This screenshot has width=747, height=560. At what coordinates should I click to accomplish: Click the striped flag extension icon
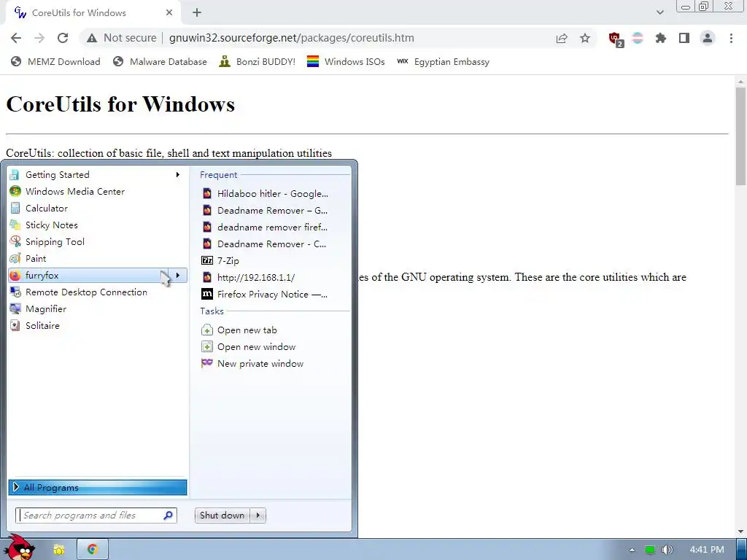(x=638, y=38)
